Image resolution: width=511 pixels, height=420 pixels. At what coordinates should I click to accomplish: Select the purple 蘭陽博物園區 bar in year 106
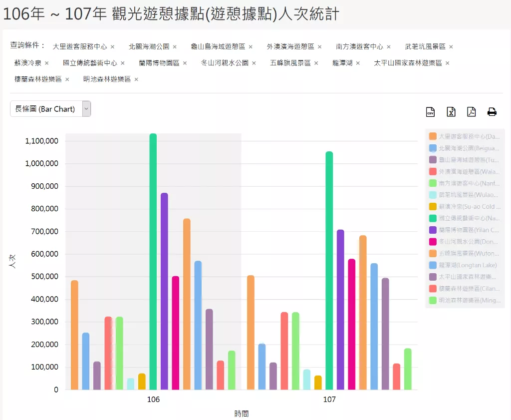pyautogui.click(x=164, y=291)
